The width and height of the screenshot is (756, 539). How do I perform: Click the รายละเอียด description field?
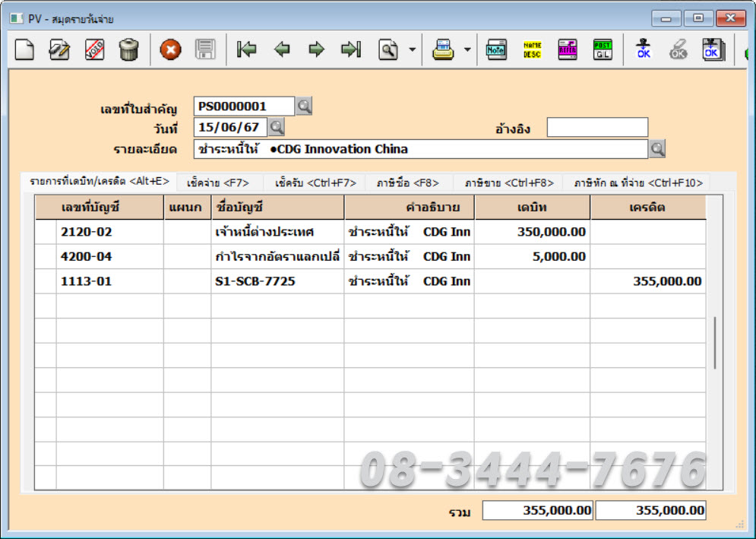[x=420, y=149]
